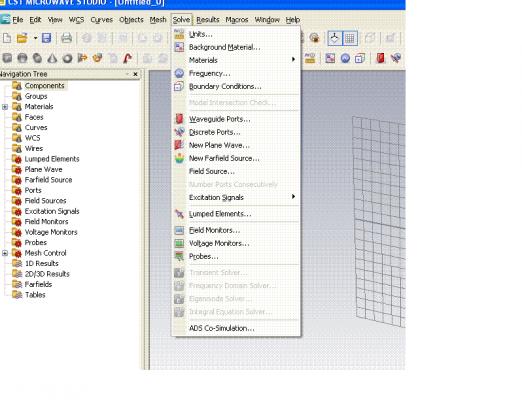Viewport: 522px width, 400px height.
Task: Click the CST application icon beside File menu
Action: pyautogui.click(x=5, y=20)
